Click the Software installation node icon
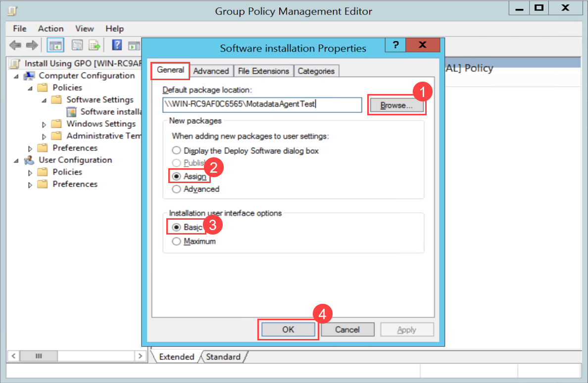The image size is (588, 383). point(71,112)
